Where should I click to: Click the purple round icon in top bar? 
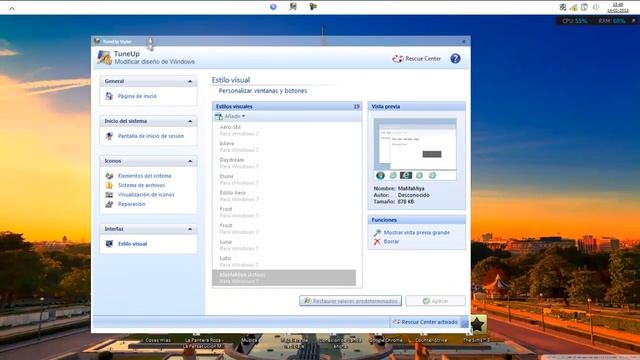coord(273,7)
